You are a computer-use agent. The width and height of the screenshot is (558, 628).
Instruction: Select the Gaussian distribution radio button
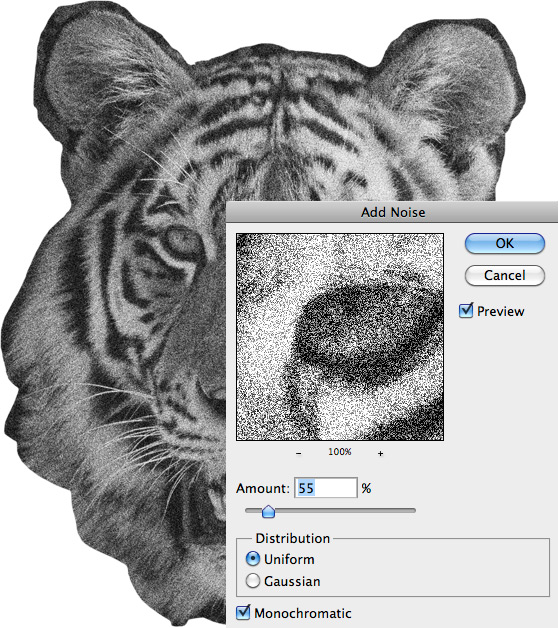click(253, 581)
